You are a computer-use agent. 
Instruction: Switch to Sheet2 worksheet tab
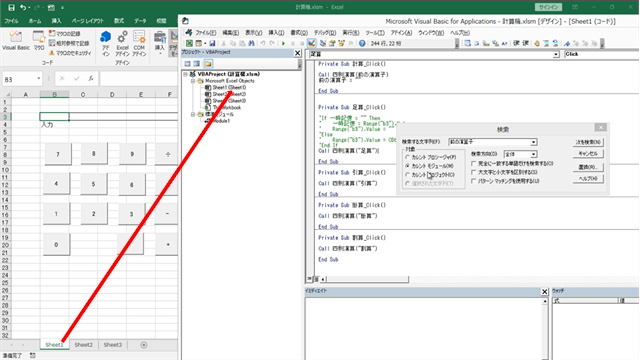point(84,345)
